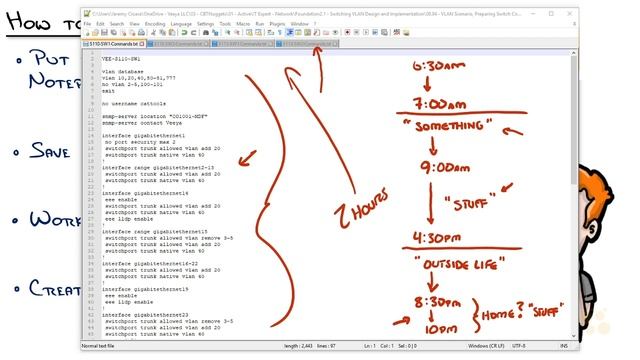Screen dimensions: 640x360
Task: Click the editor scrollbar down arrow
Action: tap(573, 336)
